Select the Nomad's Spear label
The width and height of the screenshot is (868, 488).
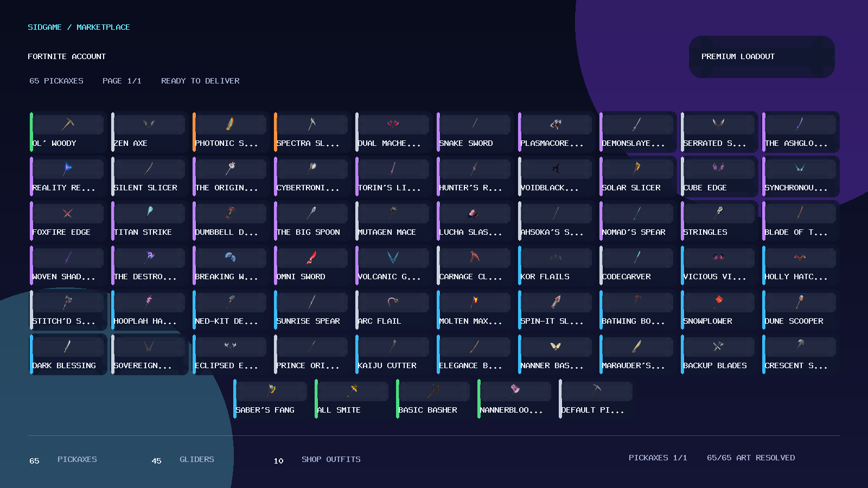[x=634, y=232]
